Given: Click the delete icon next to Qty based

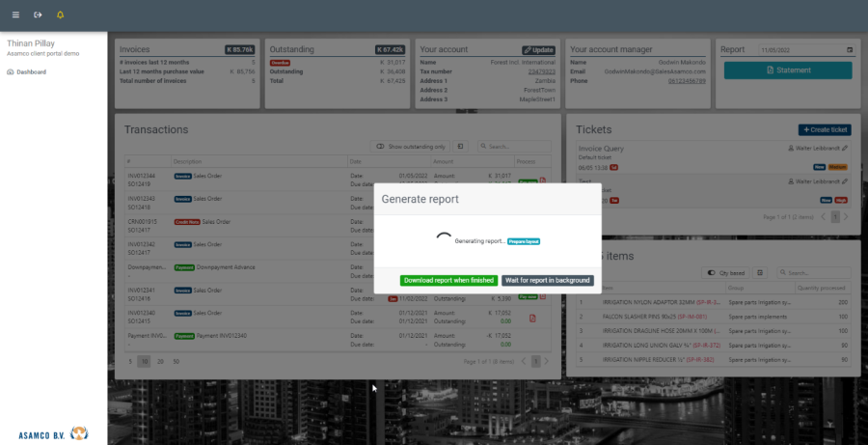Looking at the screenshot, I should [x=760, y=273].
